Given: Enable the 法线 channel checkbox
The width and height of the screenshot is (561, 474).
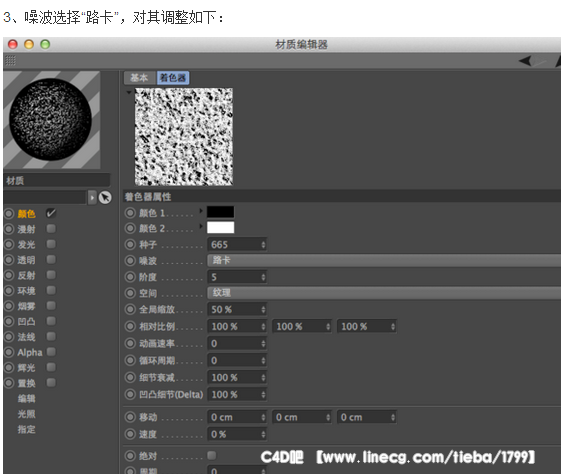Looking at the screenshot, I should tap(51, 336).
